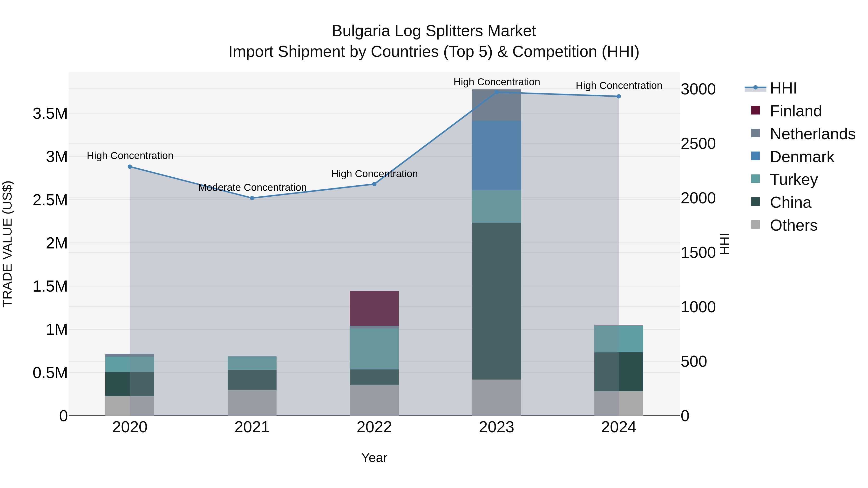Click the China bar segment in 2024
The width and height of the screenshot is (868, 488).
pyautogui.click(x=619, y=372)
